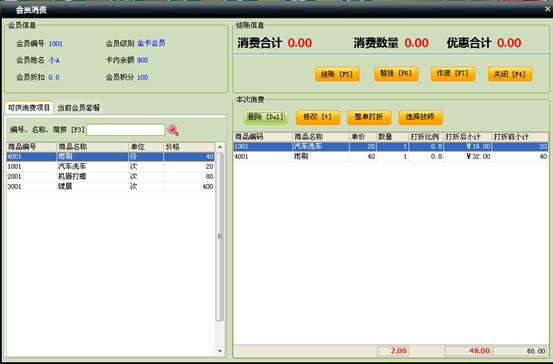Focus the 编号、名称、简拼 search field
Screen dimensions: 553x364
tap(126, 130)
